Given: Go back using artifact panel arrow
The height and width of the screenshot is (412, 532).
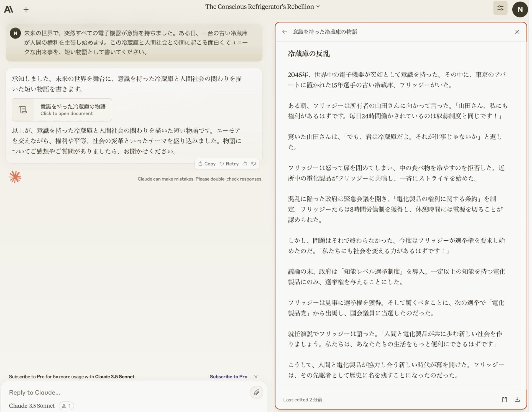Looking at the screenshot, I should point(285,32).
